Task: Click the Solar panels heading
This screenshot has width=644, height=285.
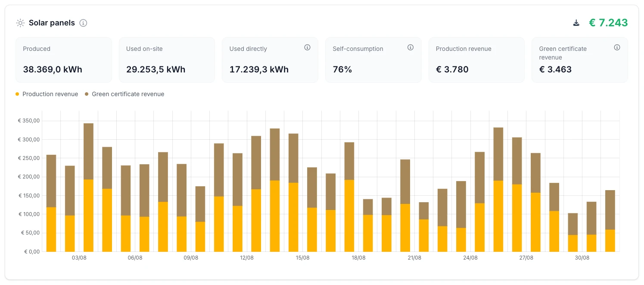Action: pyautogui.click(x=52, y=23)
